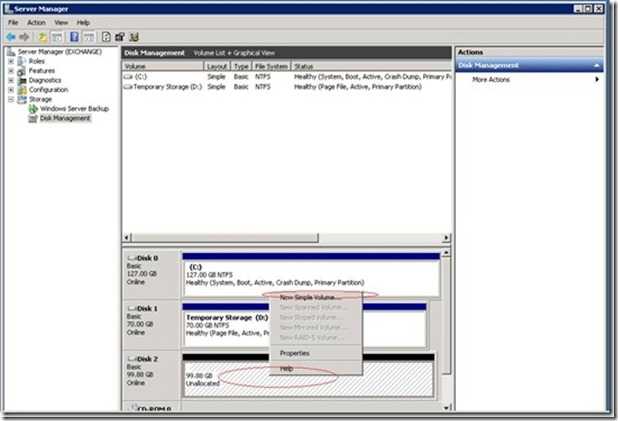This screenshot has height=421, width=618.
Task: Click the horizontal scrollbar right arrow
Action: pos(446,238)
